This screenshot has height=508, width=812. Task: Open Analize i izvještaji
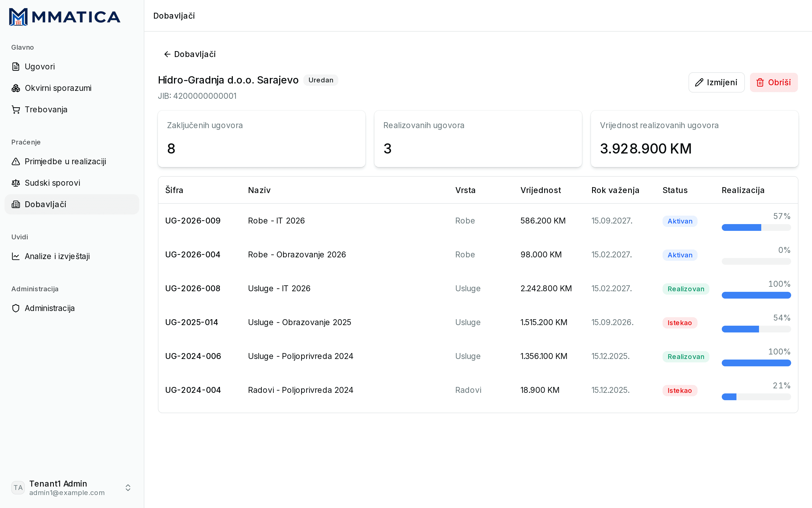point(72,256)
